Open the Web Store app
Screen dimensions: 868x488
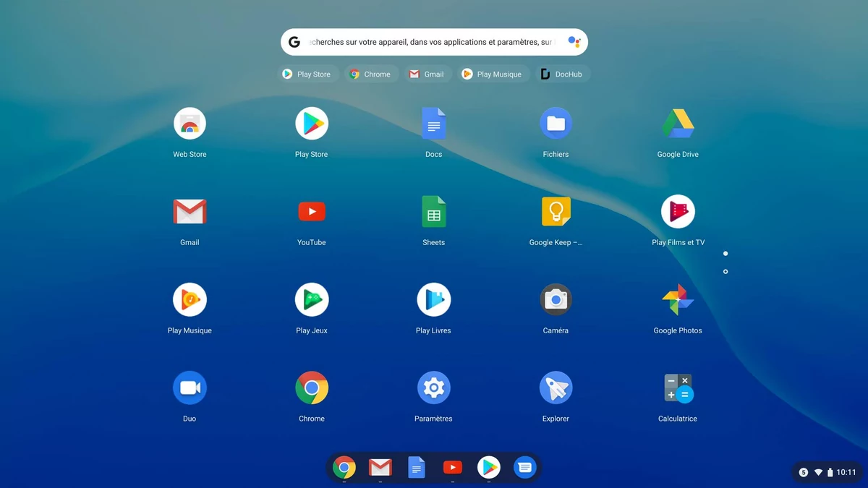[190, 124]
